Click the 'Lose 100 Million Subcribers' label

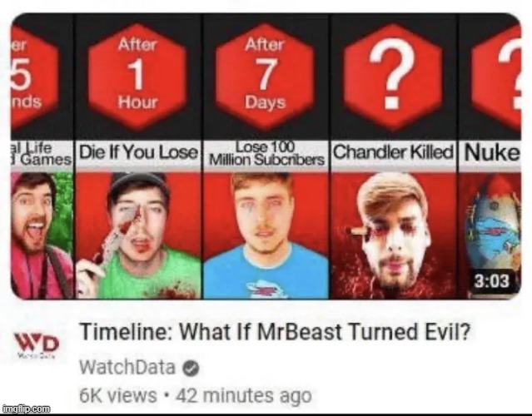click(x=266, y=153)
